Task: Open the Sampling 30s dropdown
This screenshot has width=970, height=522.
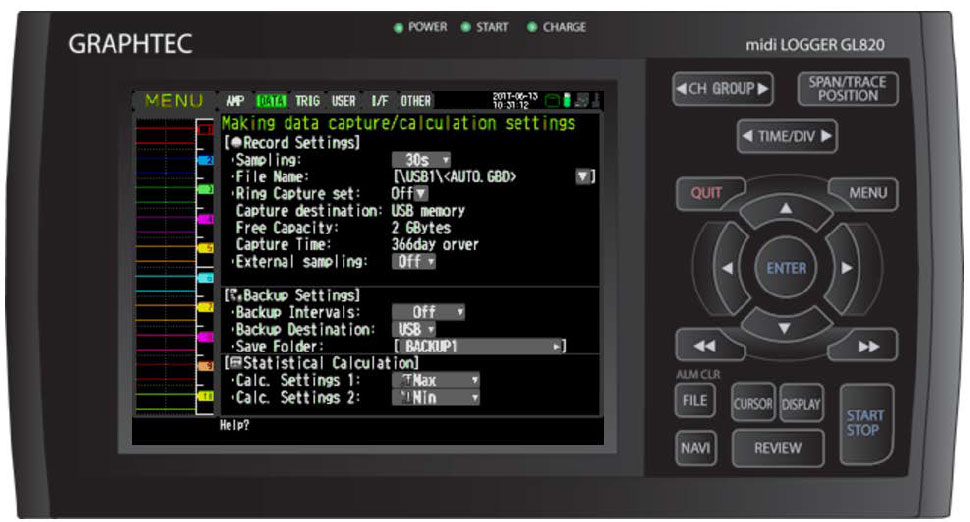Action: (x=421, y=160)
